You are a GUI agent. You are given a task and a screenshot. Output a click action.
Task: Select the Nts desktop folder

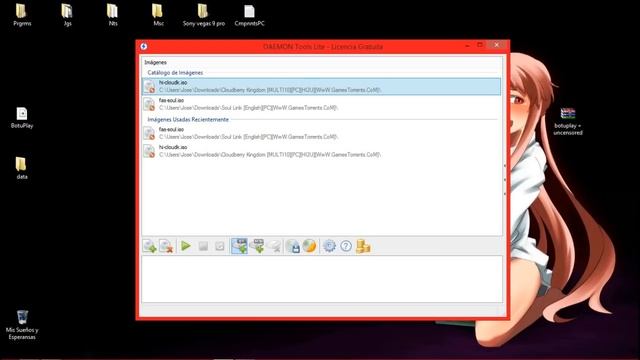(x=113, y=15)
